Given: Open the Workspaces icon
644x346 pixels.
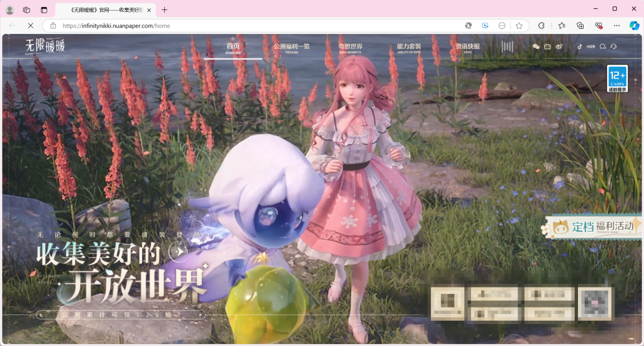Looking at the screenshot, I should click(x=26, y=10).
